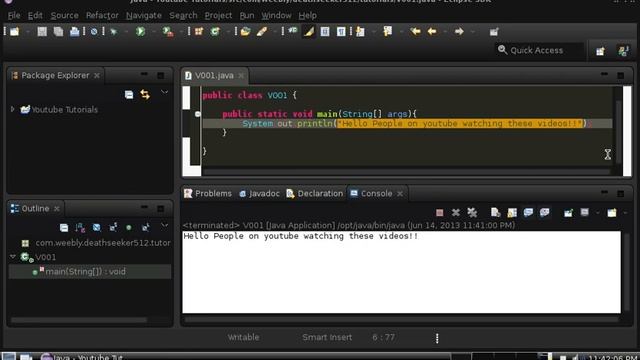Open the Source menu

coord(64,16)
